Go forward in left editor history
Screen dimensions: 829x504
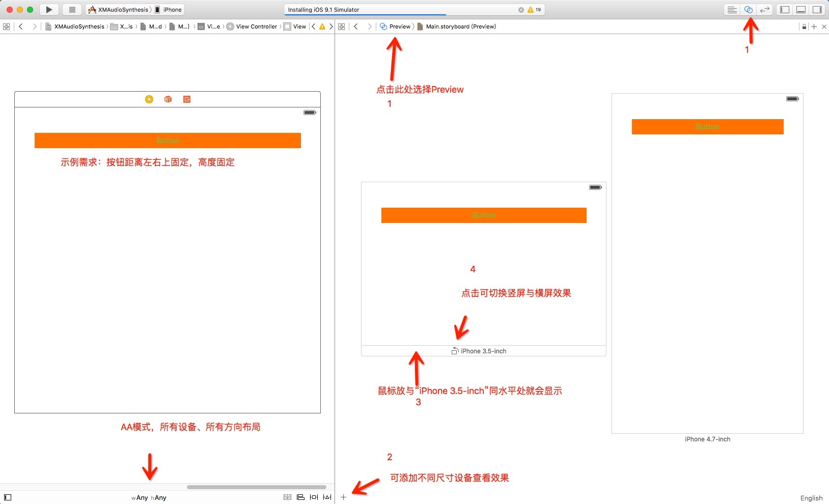34,26
